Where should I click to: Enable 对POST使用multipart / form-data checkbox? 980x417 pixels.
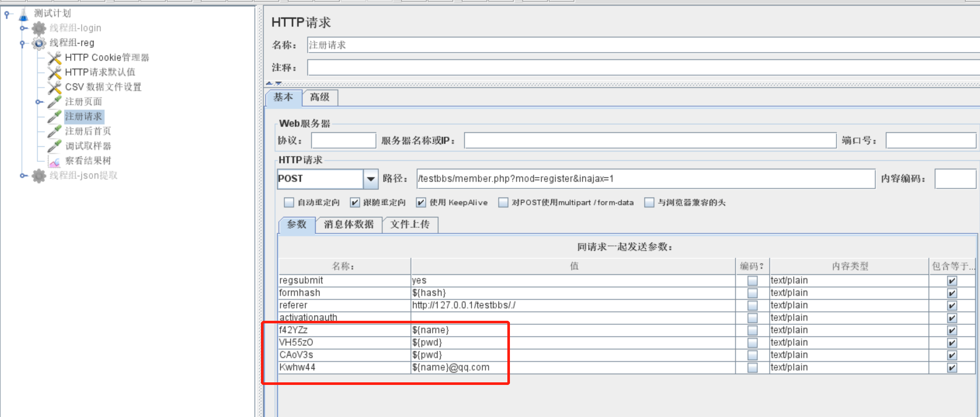tap(503, 202)
